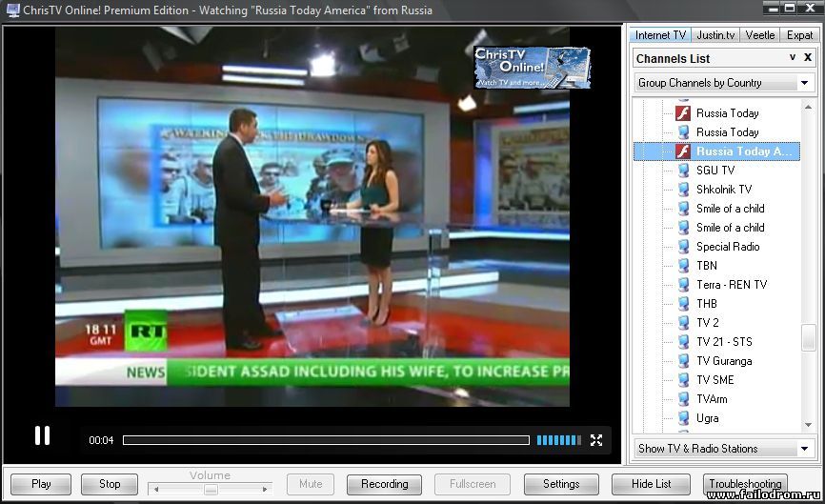This screenshot has height=504, width=825.
Task: Click the channel list scroll up arrow
Action: [808, 107]
